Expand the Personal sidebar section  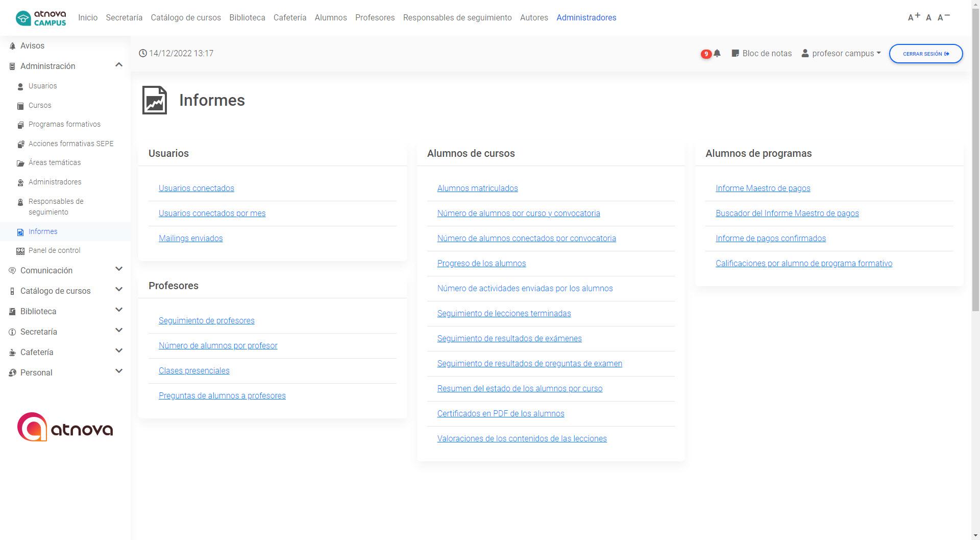coord(118,372)
